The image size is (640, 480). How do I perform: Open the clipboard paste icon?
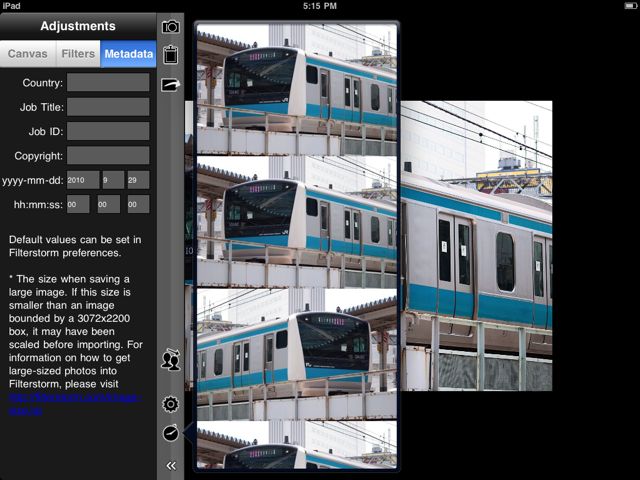pyautogui.click(x=171, y=54)
